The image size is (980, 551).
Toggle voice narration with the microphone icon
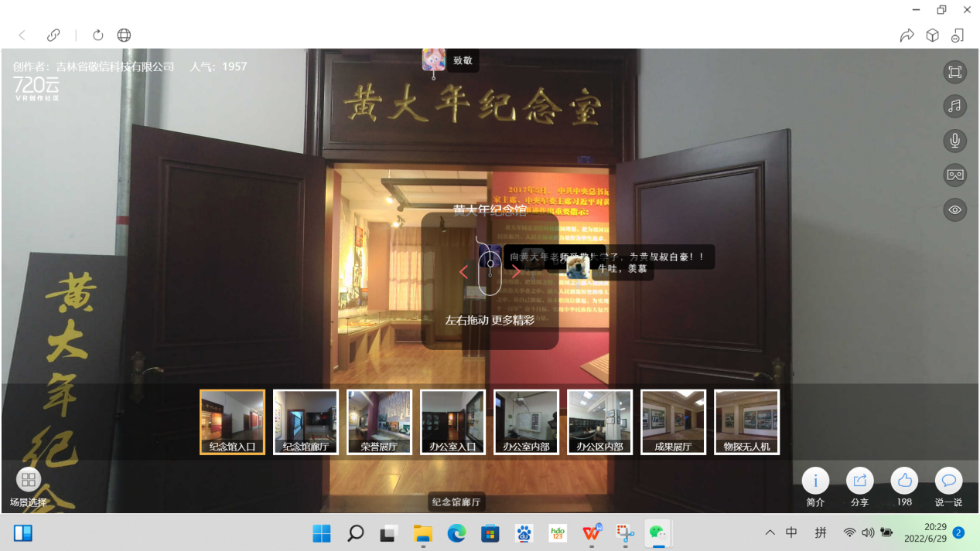pyautogui.click(x=954, y=141)
